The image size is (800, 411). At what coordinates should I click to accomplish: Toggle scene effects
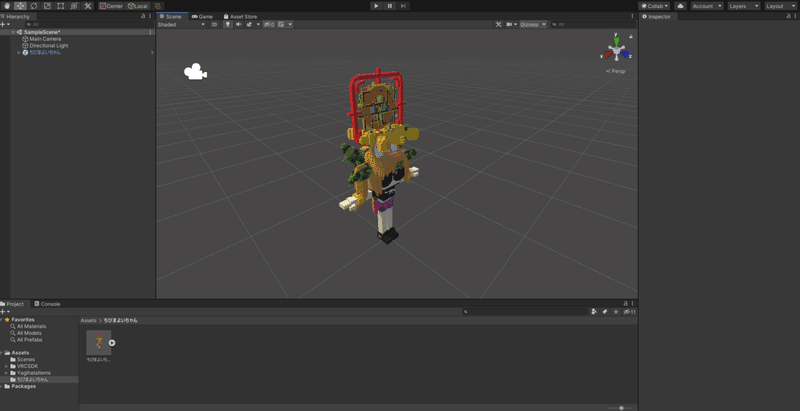(249, 24)
